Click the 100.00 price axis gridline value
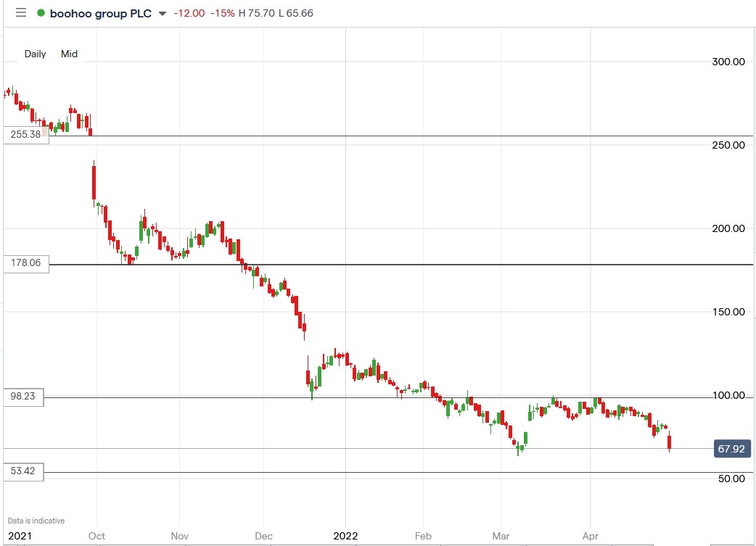The height and width of the screenshot is (546, 756). click(x=729, y=395)
